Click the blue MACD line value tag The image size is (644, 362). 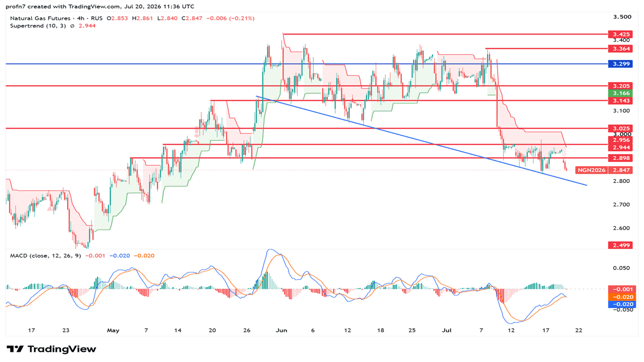[621, 304]
